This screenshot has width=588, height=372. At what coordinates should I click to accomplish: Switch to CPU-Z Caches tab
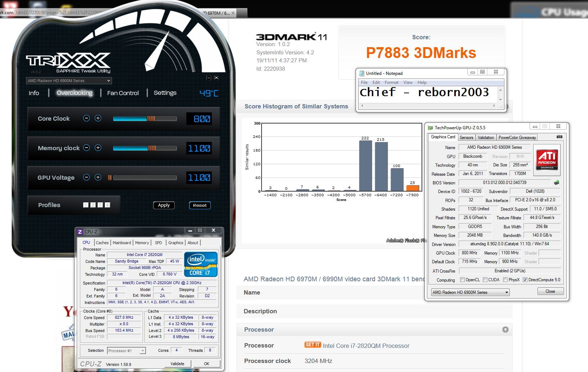click(102, 243)
